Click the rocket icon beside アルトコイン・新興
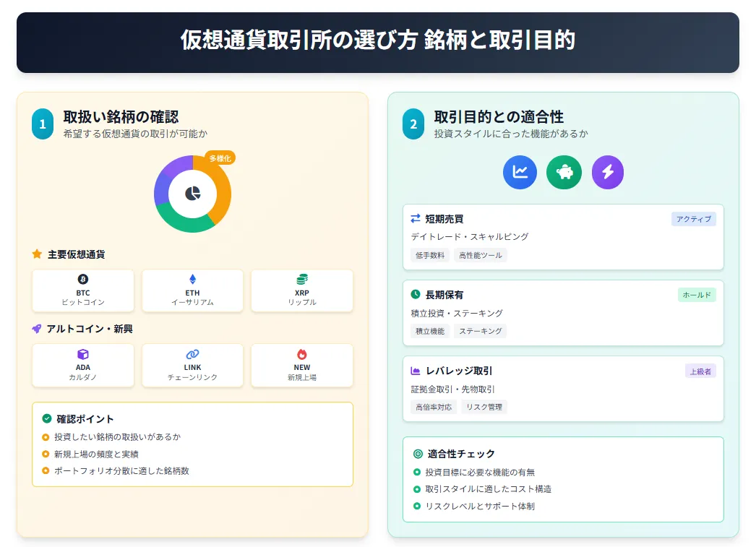The image size is (756, 547). 37,329
